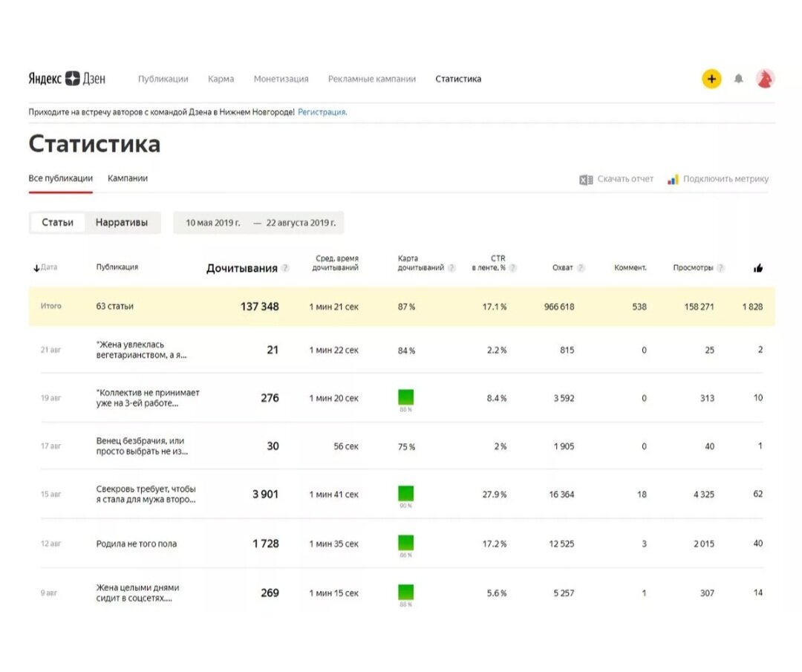The image size is (802, 672).
Task: Open the user profile avatar
Action: [765, 79]
